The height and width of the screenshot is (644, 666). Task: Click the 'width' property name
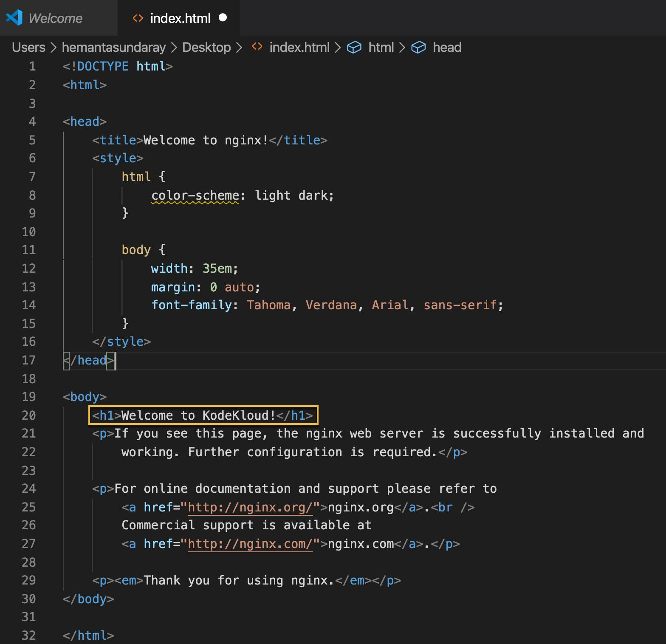[x=169, y=268]
